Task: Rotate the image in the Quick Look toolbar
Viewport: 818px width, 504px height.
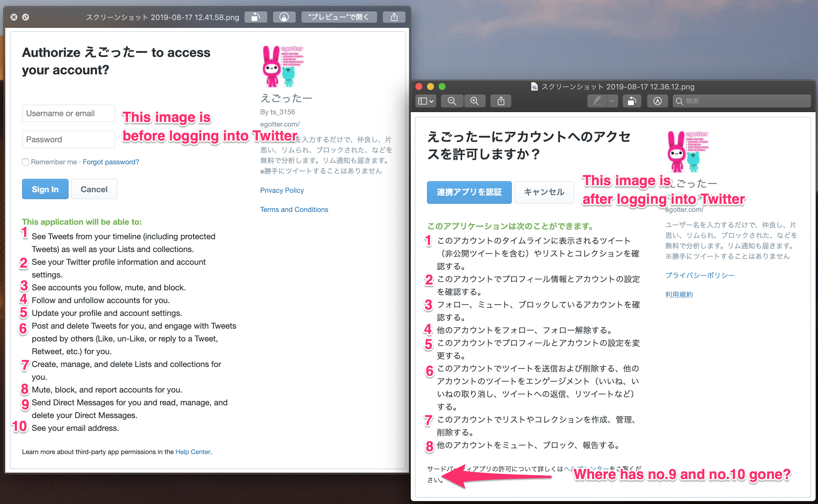Action: 256,17
